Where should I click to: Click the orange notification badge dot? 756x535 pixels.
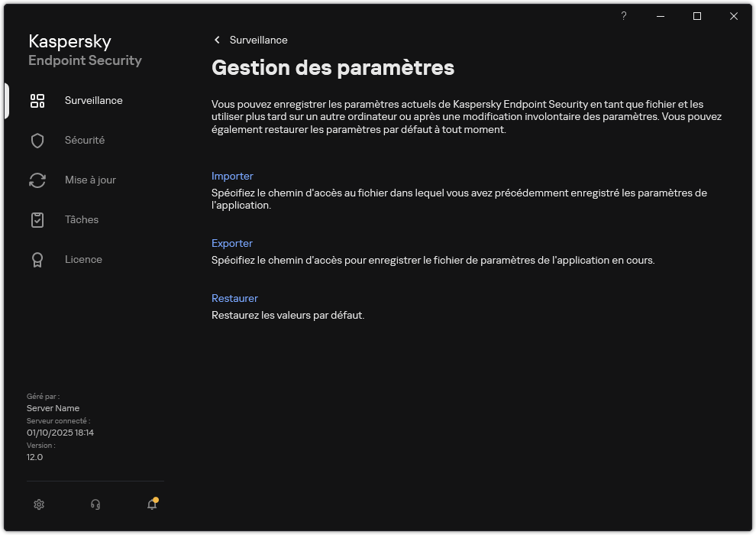click(x=156, y=498)
